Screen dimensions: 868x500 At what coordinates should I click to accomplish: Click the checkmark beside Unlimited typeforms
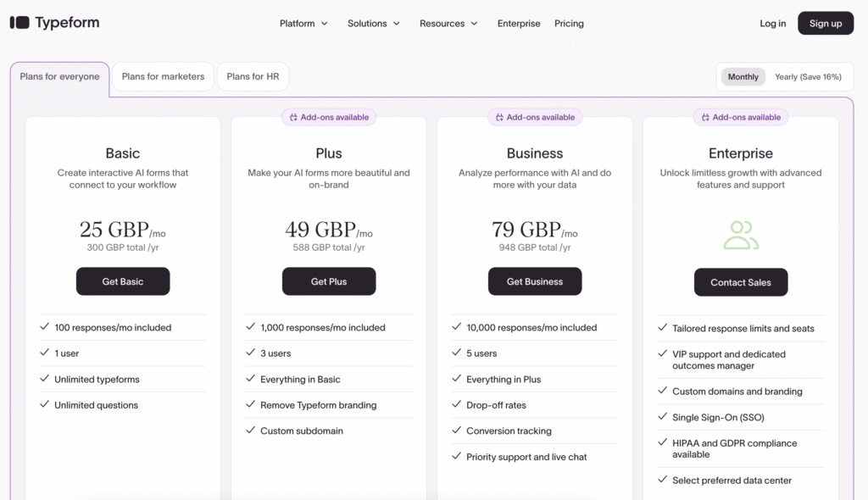coord(45,380)
